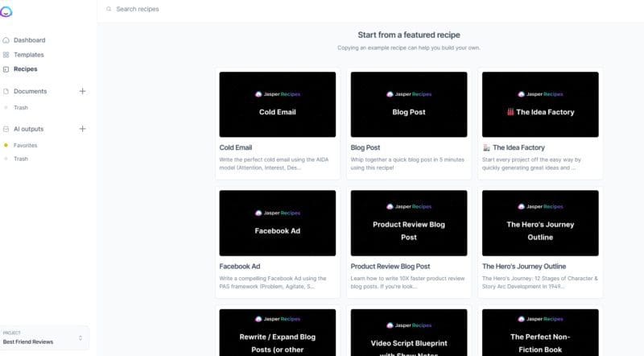
Task: Select Recipes in the sidebar
Action: [x=26, y=69]
